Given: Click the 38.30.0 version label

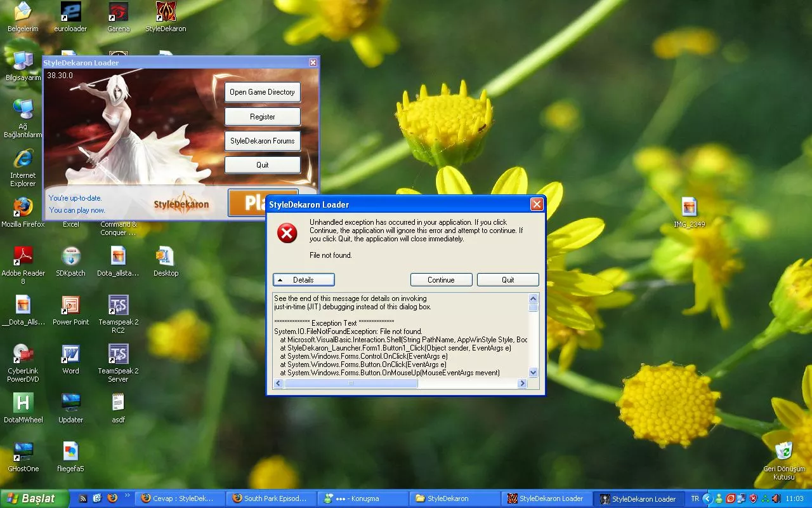Looking at the screenshot, I should coord(60,75).
